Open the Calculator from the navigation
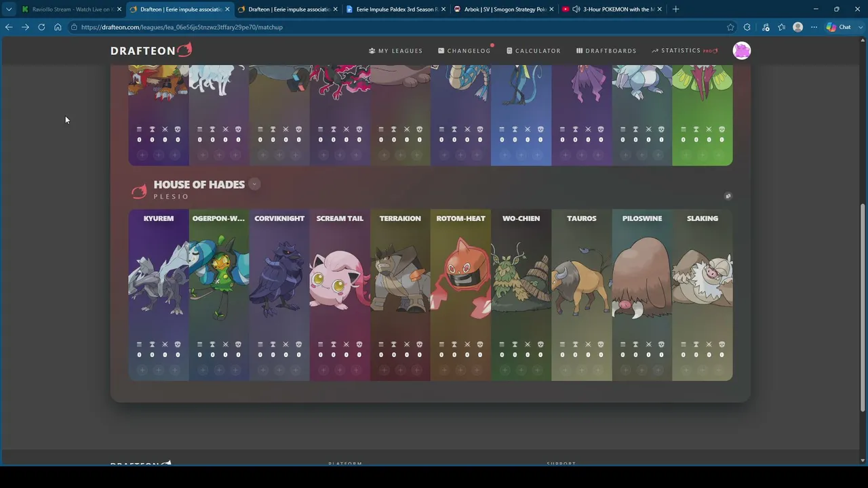The image size is (868, 488). [534, 51]
